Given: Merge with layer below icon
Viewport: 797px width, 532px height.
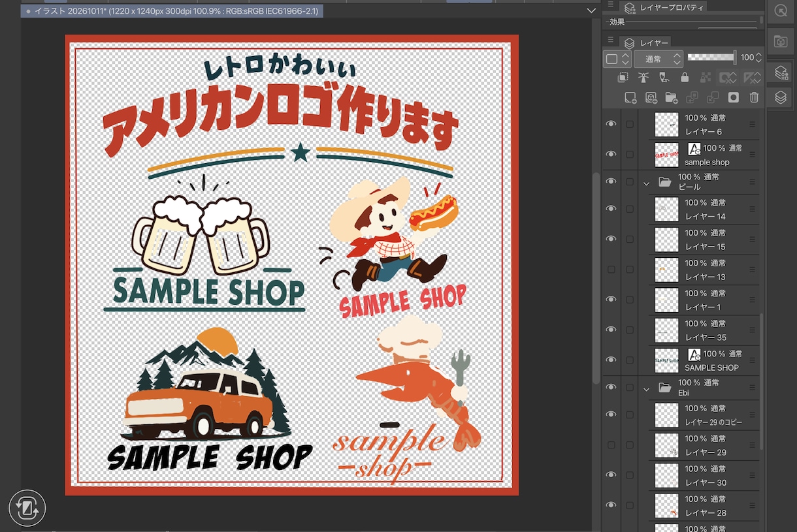Looking at the screenshot, I should point(713,97).
